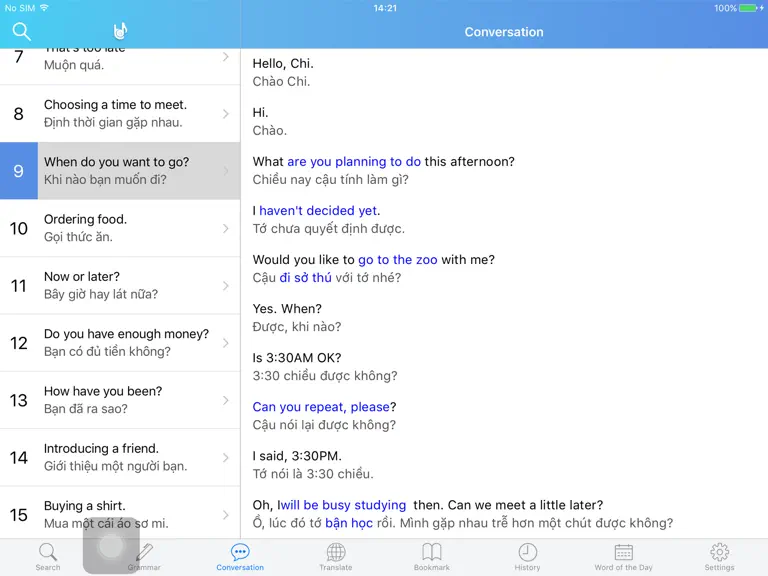Tap the link 'Can you repeat, please'

[321, 407]
